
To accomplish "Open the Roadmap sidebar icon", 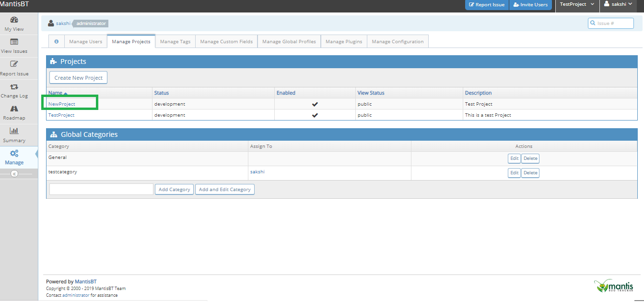I will (14, 109).
